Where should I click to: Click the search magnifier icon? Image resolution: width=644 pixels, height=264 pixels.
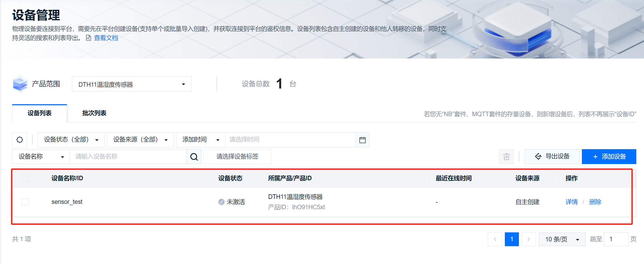tap(194, 157)
